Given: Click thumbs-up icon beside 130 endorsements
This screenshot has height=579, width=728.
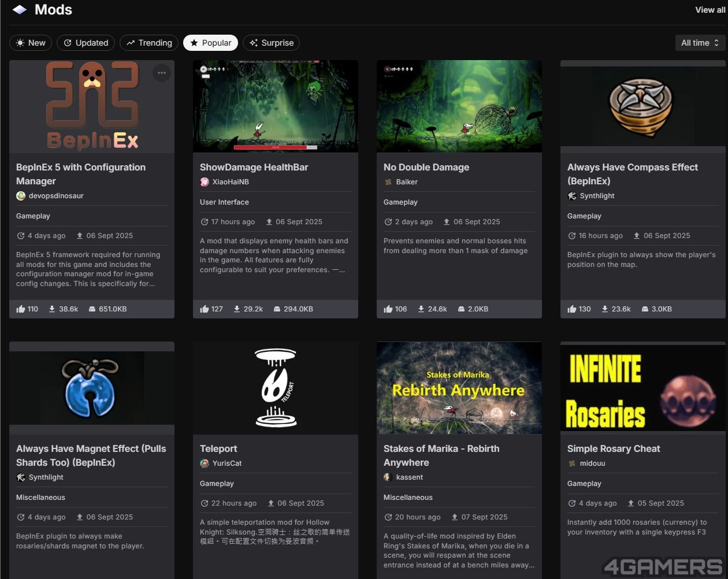Looking at the screenshot, I should tap(572, 309).
